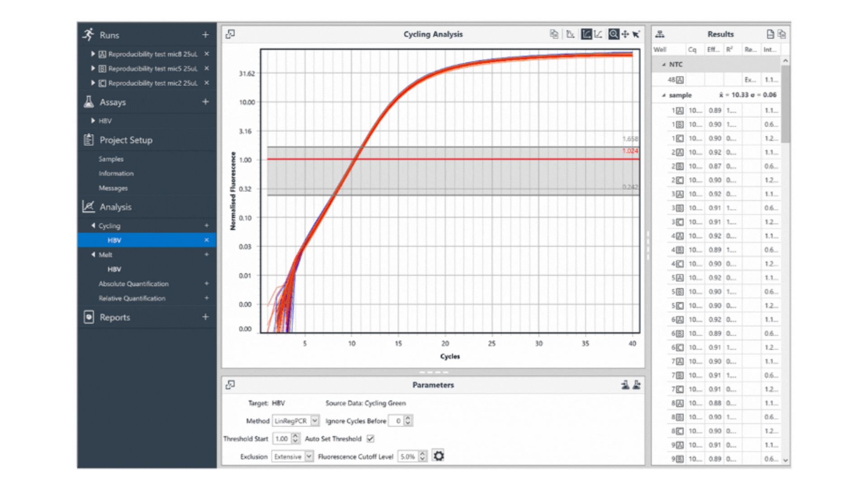
Task: Add a new run with Runs plus
Action: 205,34
